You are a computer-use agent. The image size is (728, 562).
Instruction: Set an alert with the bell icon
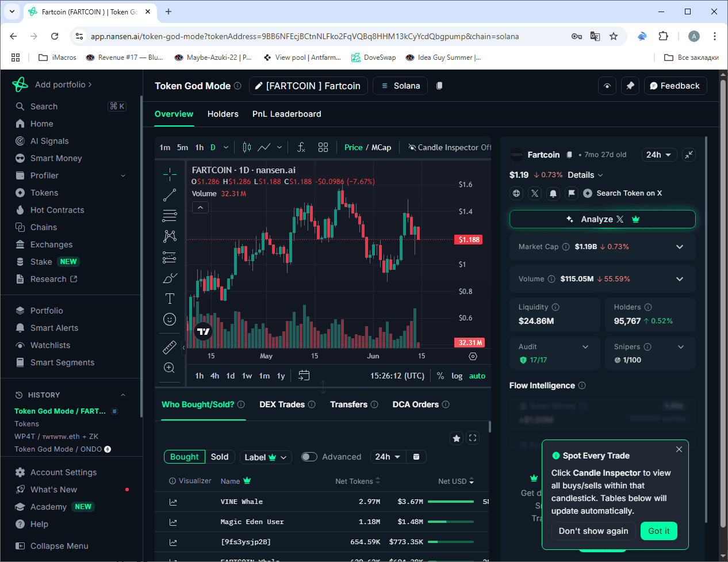pos(553,193)
